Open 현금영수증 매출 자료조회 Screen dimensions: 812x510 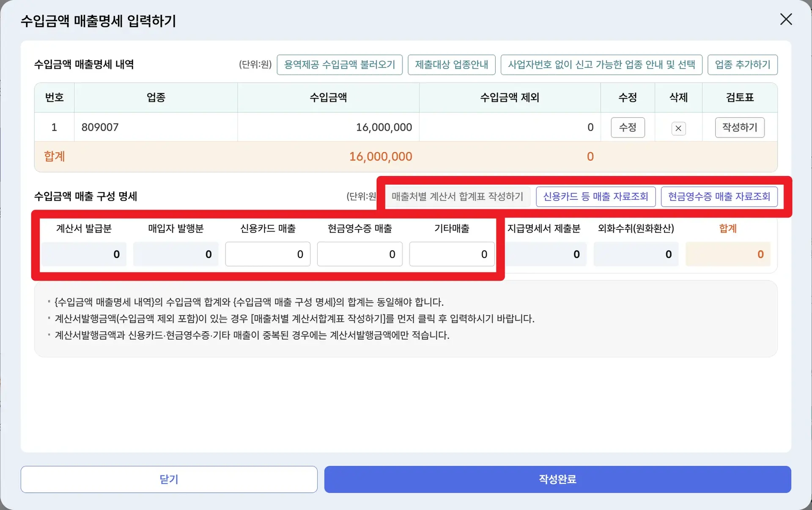click(x=719, y=196)
